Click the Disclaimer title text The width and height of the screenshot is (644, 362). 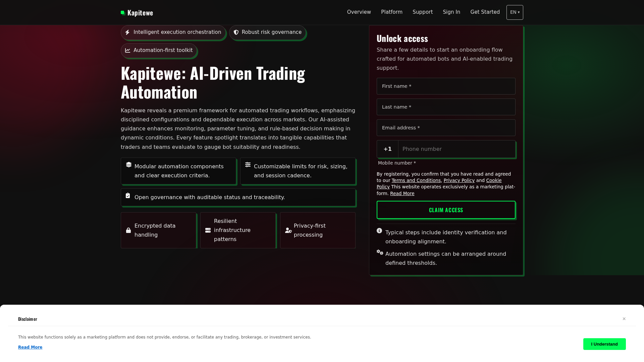pos(28,319)
